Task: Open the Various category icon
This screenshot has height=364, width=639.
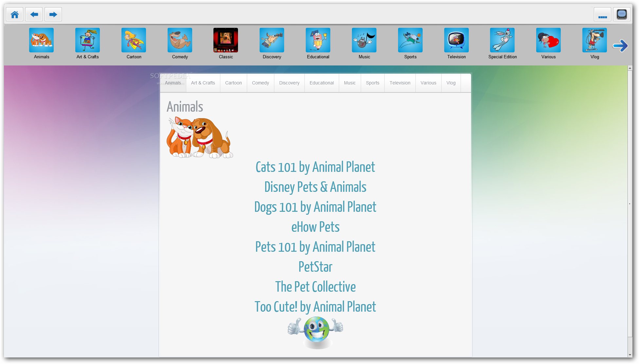Action: (x=548, y=40)
